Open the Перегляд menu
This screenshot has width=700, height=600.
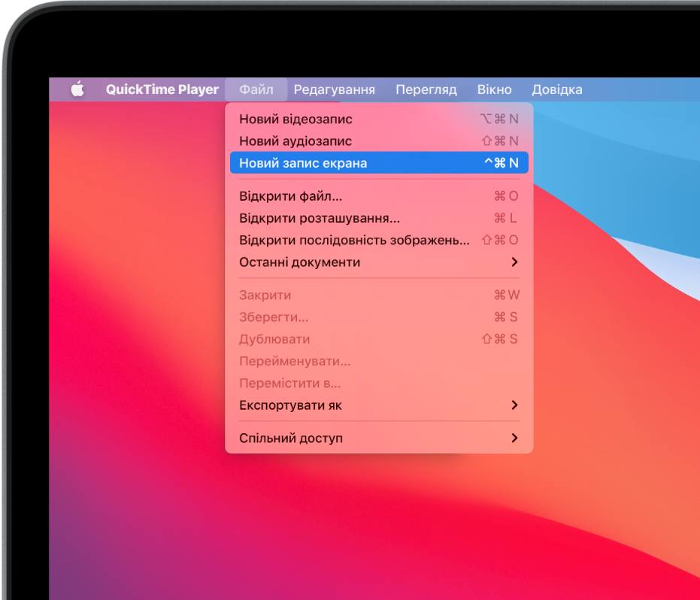pyautogui.click(x=426, y=89)
